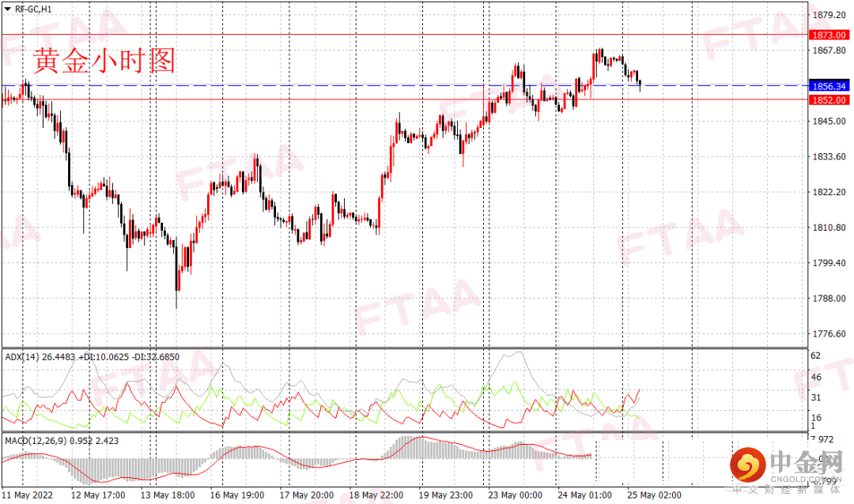Image resolution: width=854 pixels, height=504 pixels.
Task: Click the 1810.80 price scale value
Action: click(829, 227)
